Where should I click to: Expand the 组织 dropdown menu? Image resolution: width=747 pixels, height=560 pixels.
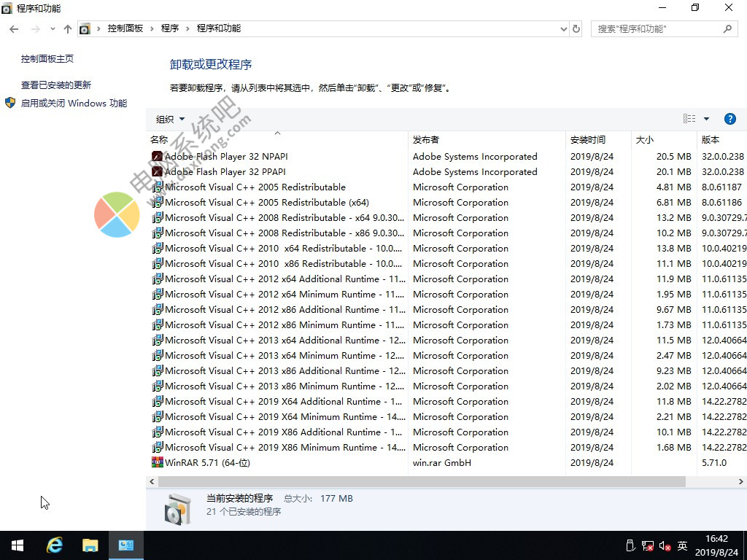[x=170, y=120]
